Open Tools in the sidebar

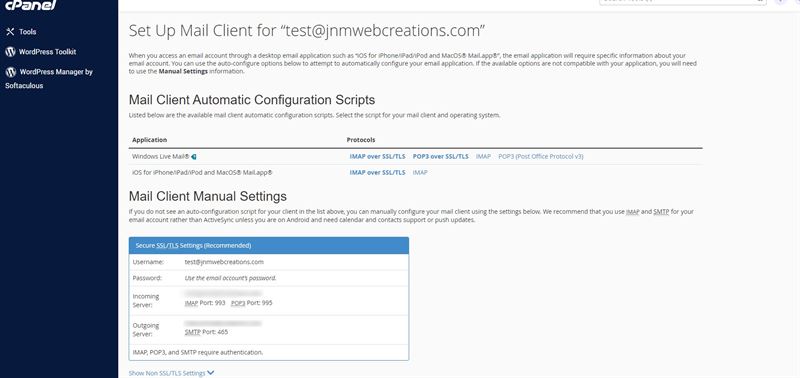pos(28,32)
